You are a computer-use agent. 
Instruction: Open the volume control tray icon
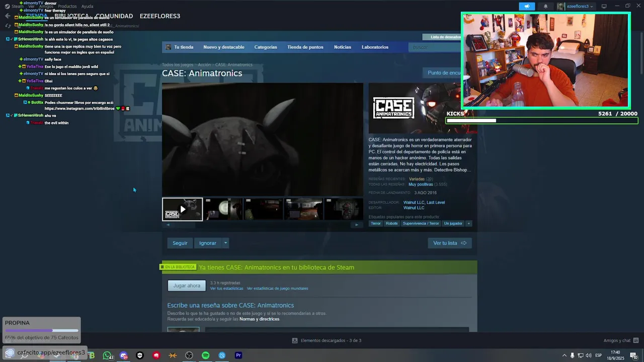[x=588, y=355]
